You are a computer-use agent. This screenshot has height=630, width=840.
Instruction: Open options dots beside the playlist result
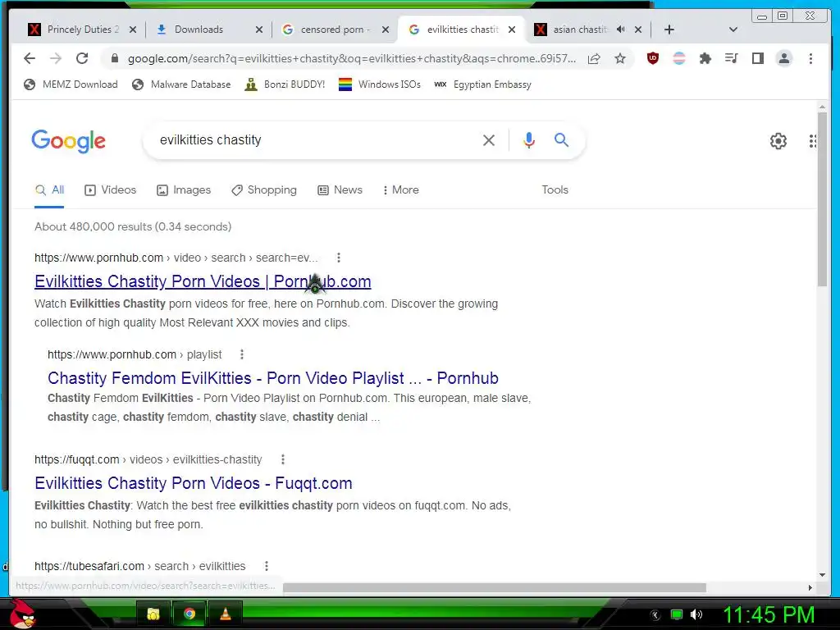242,354
